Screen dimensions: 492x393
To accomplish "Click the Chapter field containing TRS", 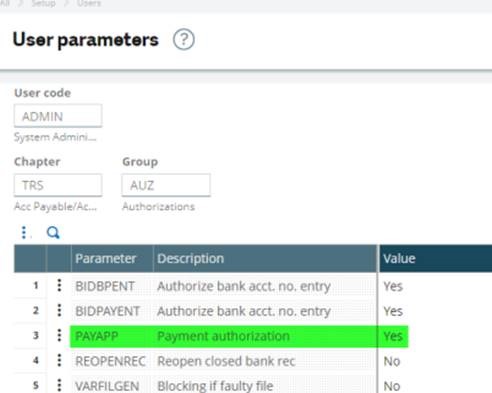I will [x=58, y=185].
